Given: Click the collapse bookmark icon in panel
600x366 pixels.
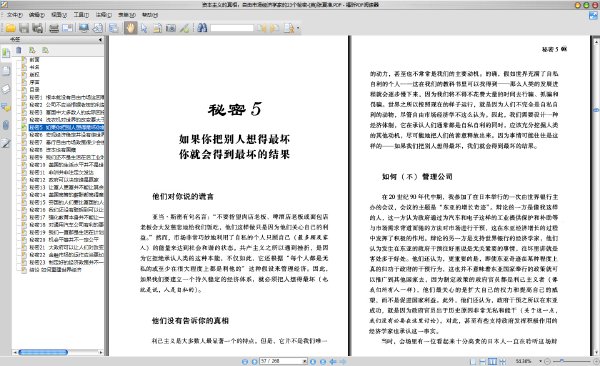Looking at the screenshot, I should [46, 50].
